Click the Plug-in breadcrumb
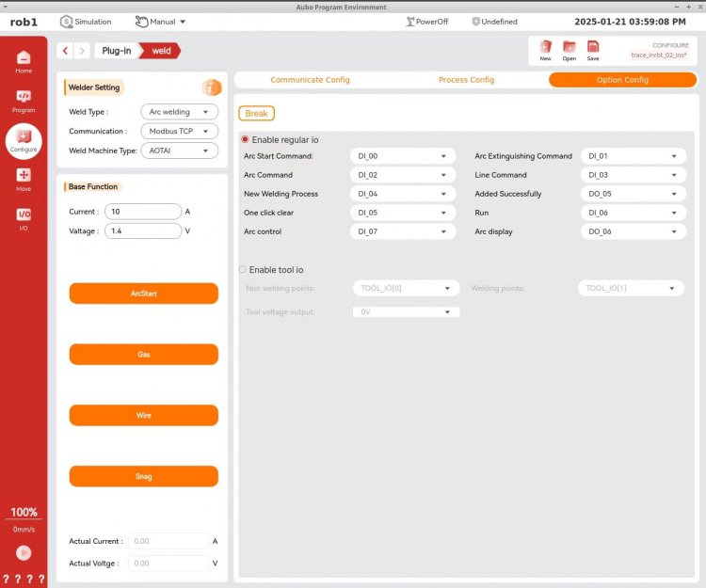Screen dimensions: 706x588 [116, 51]
